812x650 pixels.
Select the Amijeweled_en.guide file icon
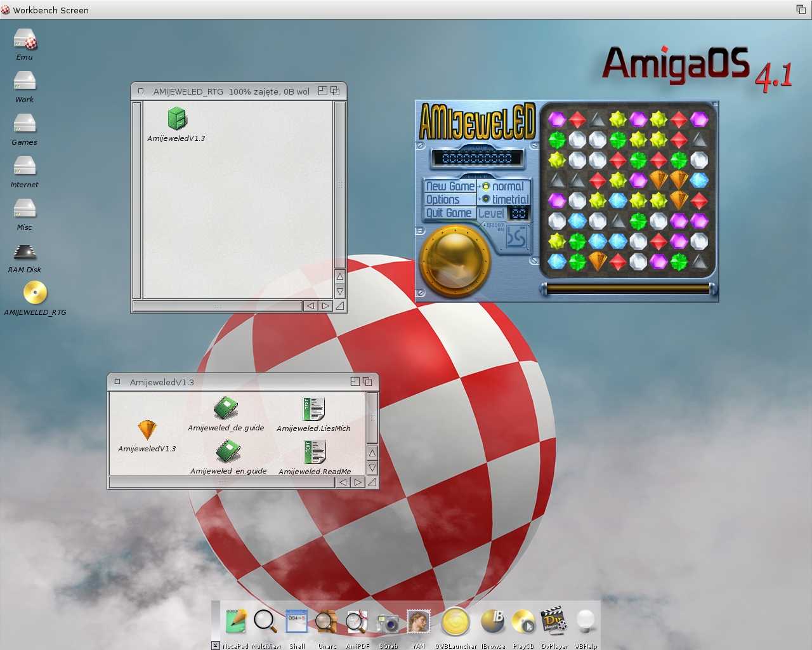click(228, 451)
